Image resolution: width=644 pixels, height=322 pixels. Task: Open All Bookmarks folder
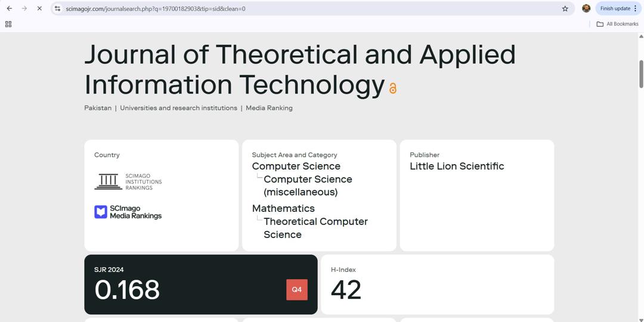[618, 24]
